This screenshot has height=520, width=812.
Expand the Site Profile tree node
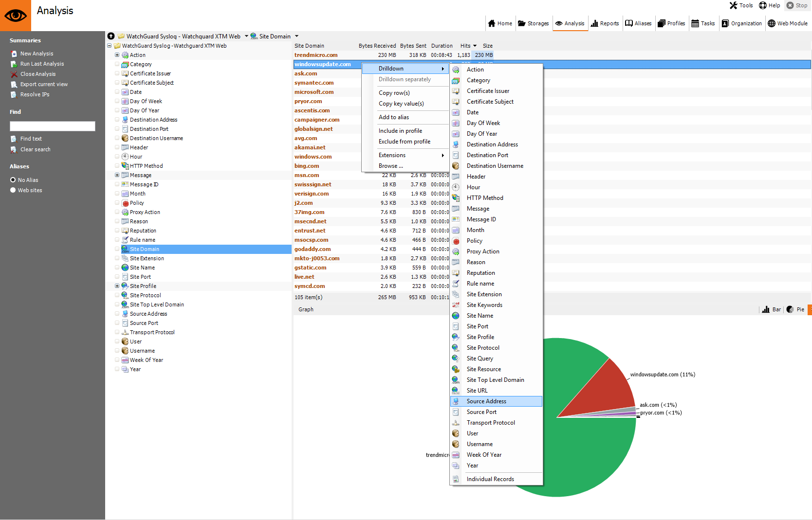point(117,286)
